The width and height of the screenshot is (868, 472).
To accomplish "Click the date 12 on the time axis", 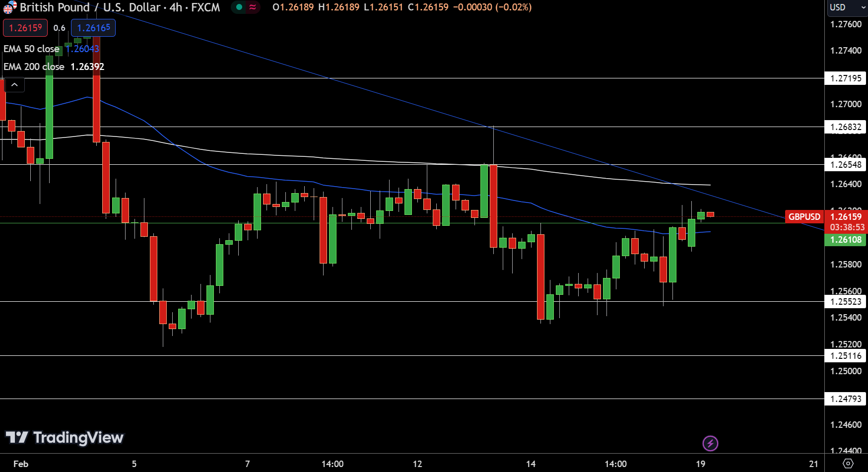I will [x=417, y=464].
